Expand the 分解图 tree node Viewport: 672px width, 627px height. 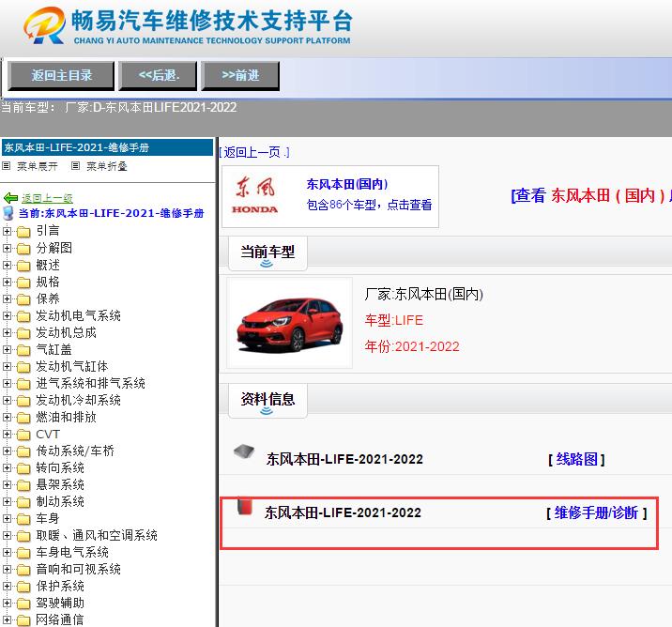(7, 248)
